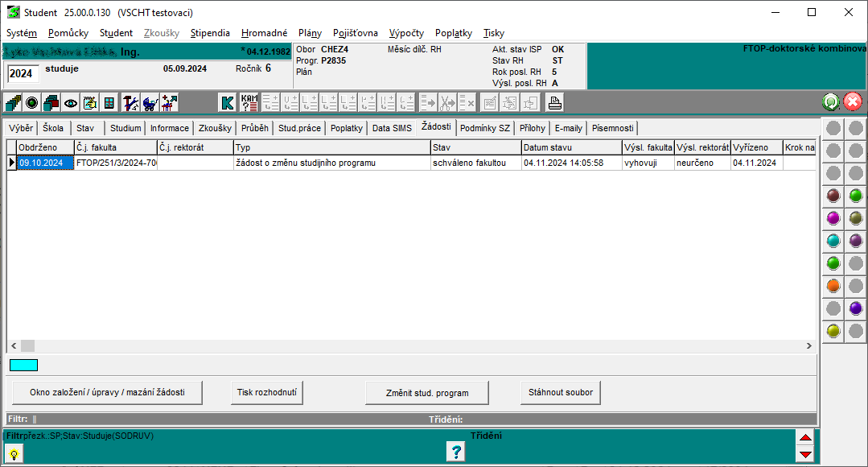Click the red down arrow by Třídění

pyautogui.click(x=805, y=455)
